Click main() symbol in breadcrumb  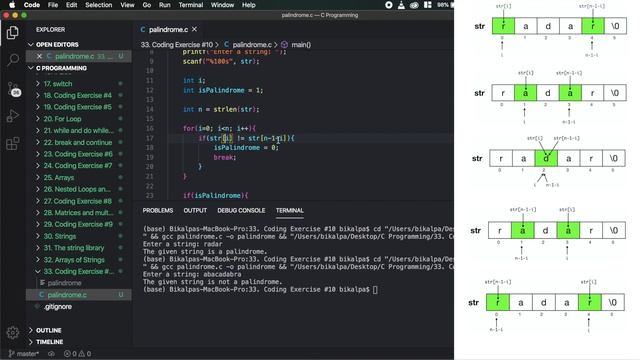pyautogui.click(x=301, y=44)
